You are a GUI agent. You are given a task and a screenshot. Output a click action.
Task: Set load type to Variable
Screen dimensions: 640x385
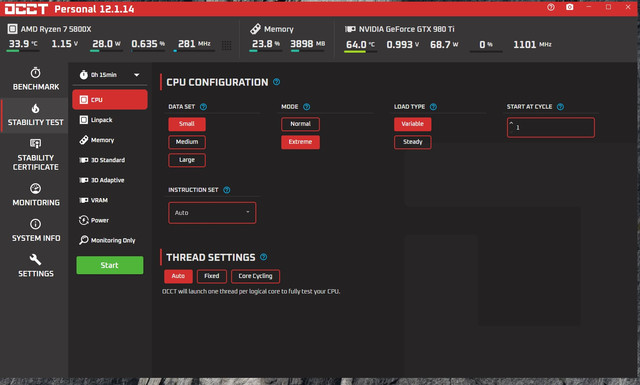pyautogui.click(x=413, y=124)
